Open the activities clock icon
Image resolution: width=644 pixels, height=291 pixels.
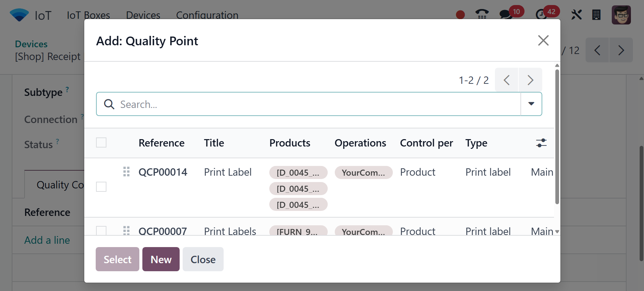click(x=541, y=15)
